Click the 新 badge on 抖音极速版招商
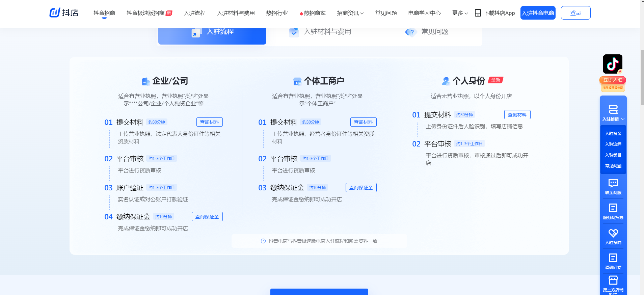644x295 pixels. pyautogui.click(x=169, y=13)
